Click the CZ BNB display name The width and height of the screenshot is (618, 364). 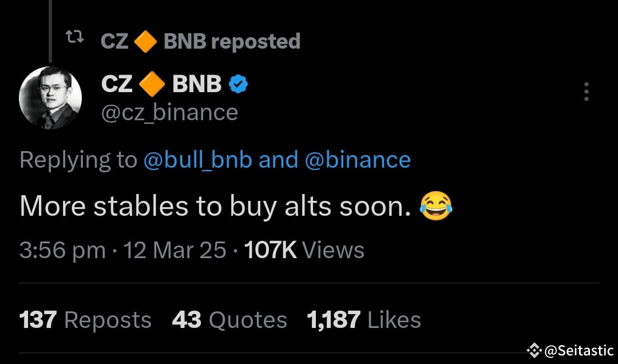(161, 84)
